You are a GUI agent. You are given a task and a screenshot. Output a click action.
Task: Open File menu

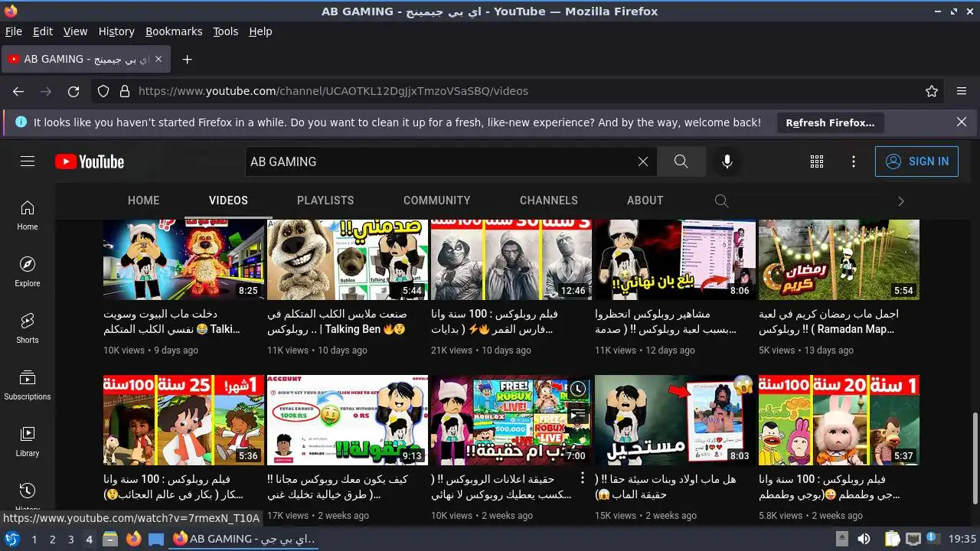[14, 31]
